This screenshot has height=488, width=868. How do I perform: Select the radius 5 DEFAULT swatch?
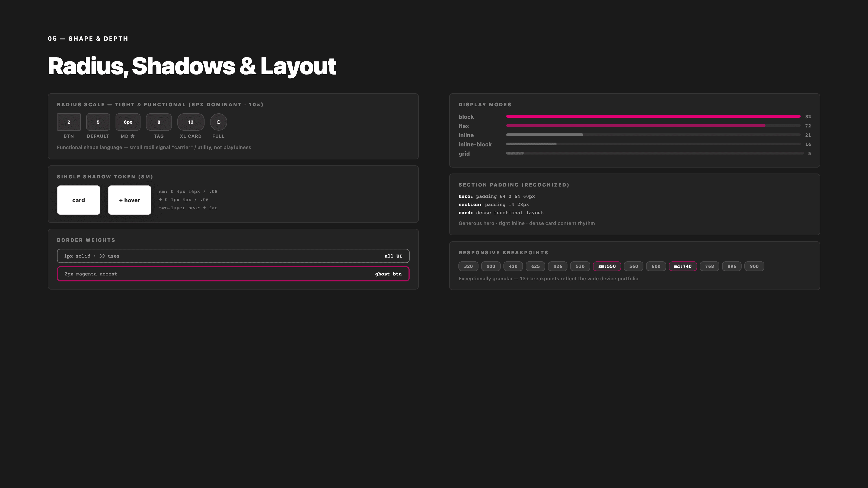point(98,122)
